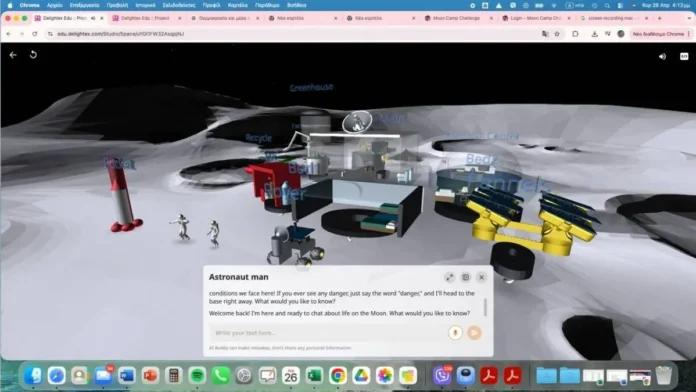This screenshot has height=392, width=696.
Task: Click the Greenhouse label in the scene
Action: [x=311, y=87]
